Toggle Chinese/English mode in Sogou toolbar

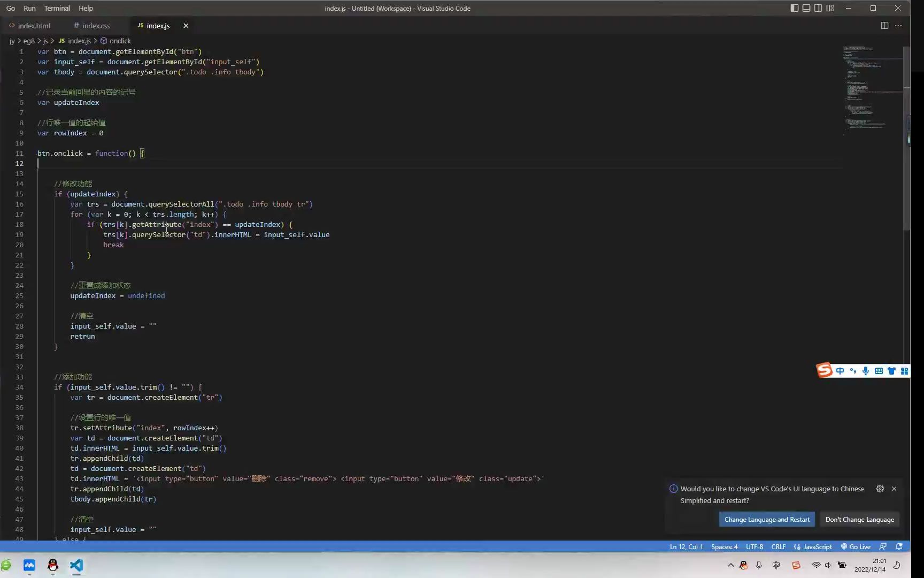click(840, 371)
